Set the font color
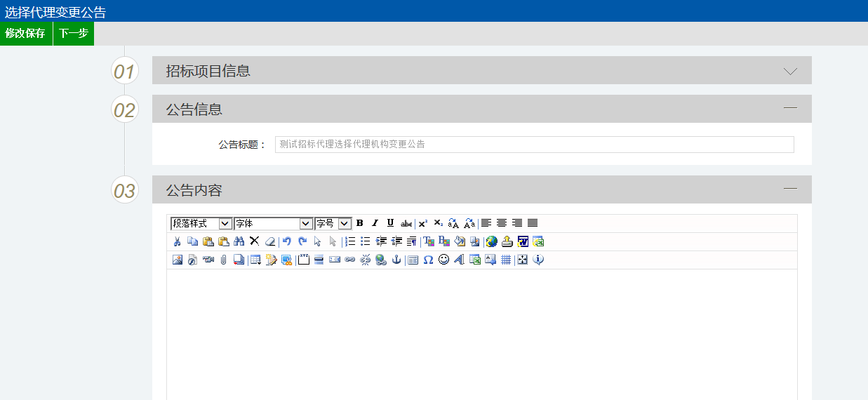 tap(428, 241)
